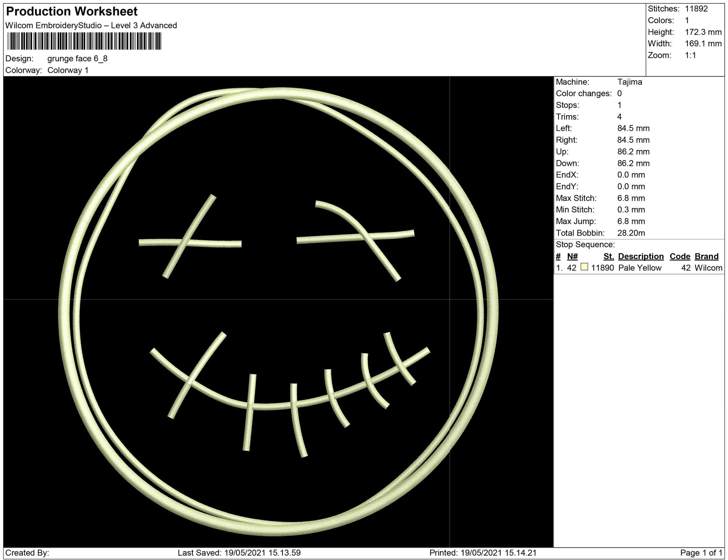Click the Brand column header
Image resolution: width=728 pixels, height=560 pixels.
point(706,256)
